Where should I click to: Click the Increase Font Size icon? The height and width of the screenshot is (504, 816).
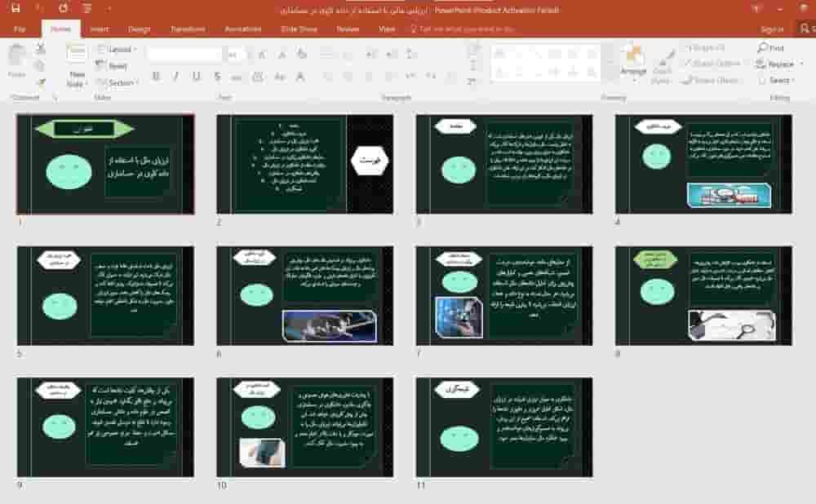[x=262, y=54]
